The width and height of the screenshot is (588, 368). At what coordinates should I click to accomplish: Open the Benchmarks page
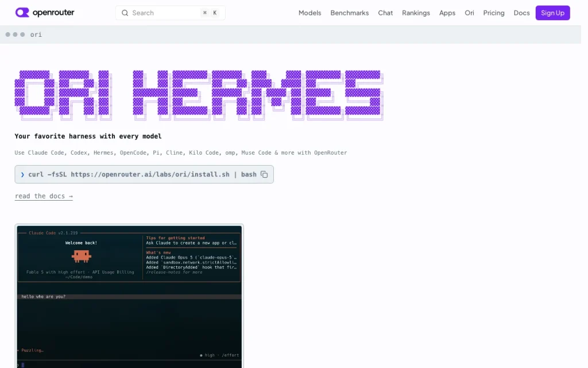(x=350, y=13)
